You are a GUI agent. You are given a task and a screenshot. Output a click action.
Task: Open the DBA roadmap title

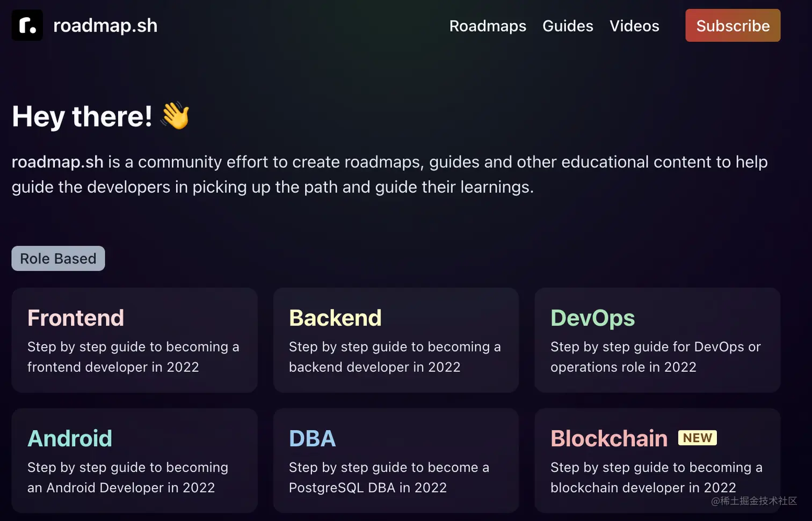click(x=312, y=438)
